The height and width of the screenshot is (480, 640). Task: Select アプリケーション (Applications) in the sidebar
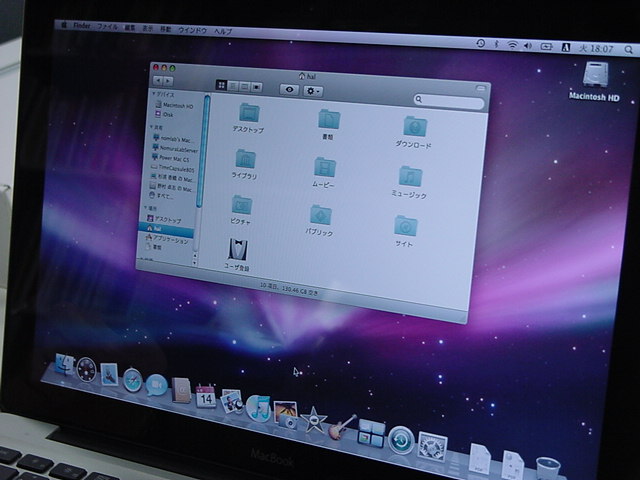169,241
